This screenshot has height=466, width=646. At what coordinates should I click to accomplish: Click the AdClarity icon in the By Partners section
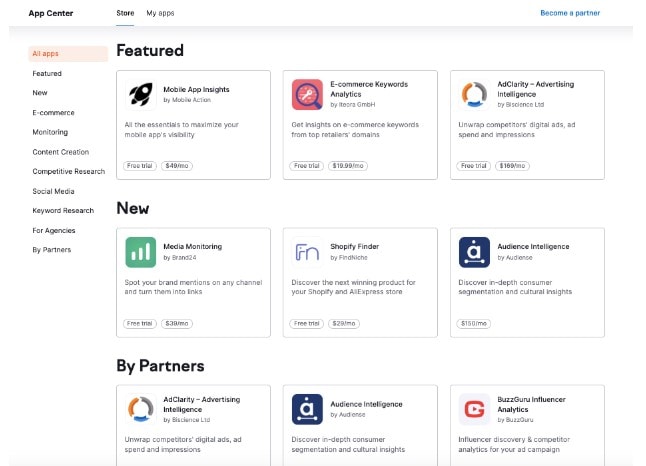click(141, 410)
